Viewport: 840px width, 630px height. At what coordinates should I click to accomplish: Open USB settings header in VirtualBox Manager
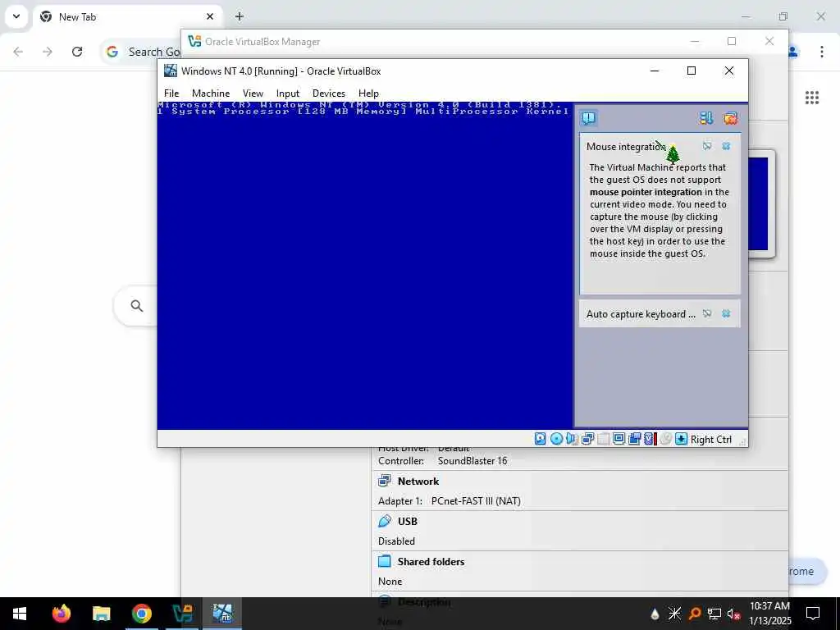(x=407, y=521)
